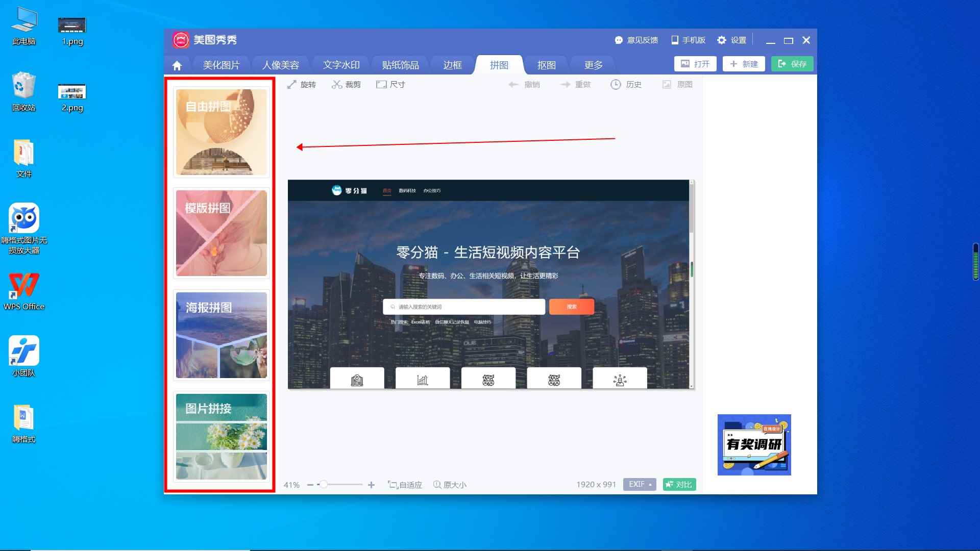Open the 设置 settings gear icon
Viewport: 980px width, 551px height.
[x=722, y=40]
